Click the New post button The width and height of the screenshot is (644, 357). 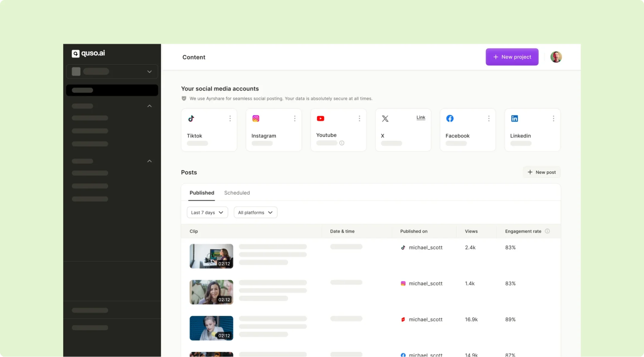coord(541,172)
